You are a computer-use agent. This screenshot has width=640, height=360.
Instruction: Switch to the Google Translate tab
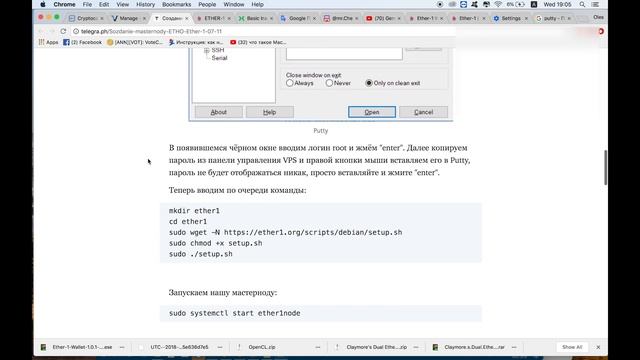298,18
